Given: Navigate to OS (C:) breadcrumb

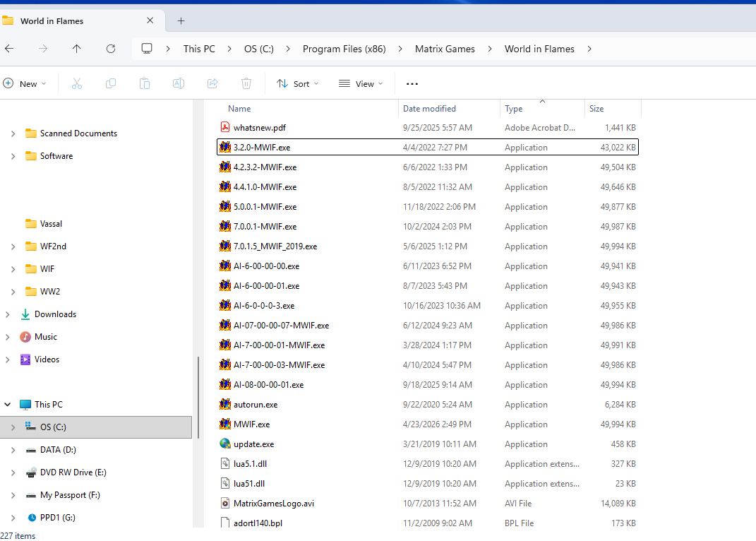Looking at the screenshot, I should pos(259,49).
